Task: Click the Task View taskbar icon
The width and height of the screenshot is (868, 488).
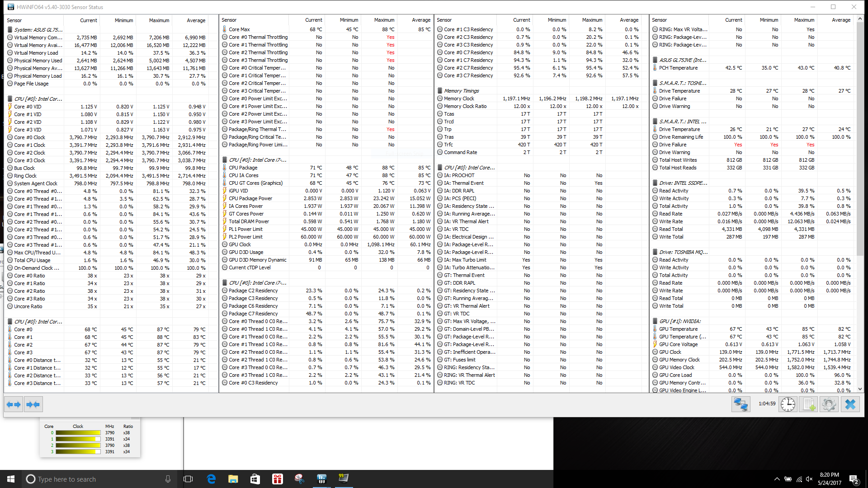Action: [188, 479]
